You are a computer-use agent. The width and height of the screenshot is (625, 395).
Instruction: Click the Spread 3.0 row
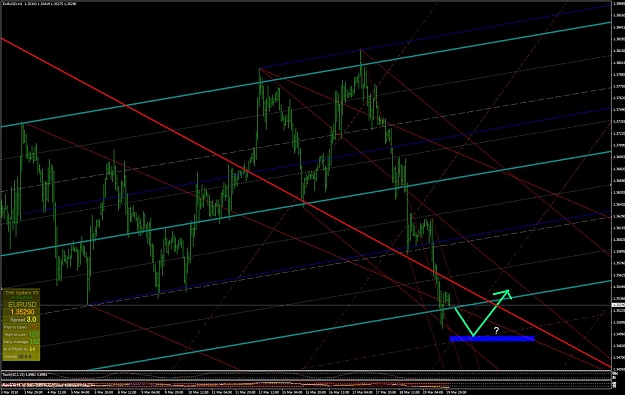(22, 320)
